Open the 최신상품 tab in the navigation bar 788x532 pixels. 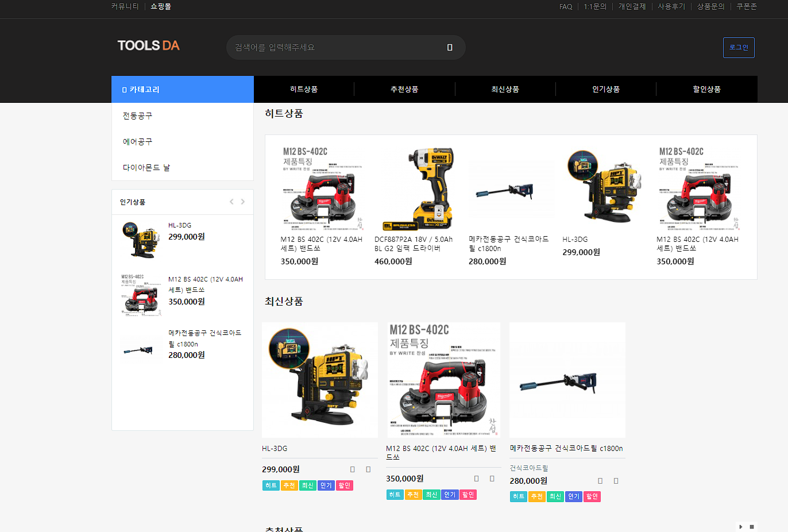(505, 89)
